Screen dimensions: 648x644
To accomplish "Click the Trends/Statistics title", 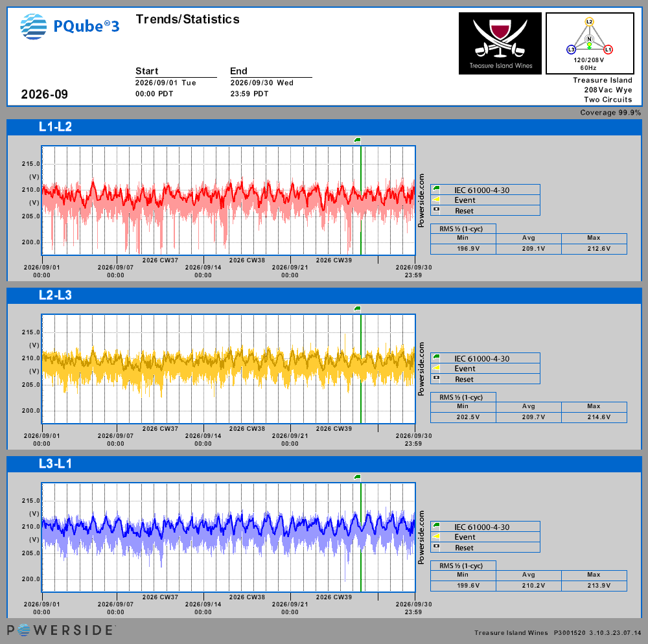I will click(188, 19).
